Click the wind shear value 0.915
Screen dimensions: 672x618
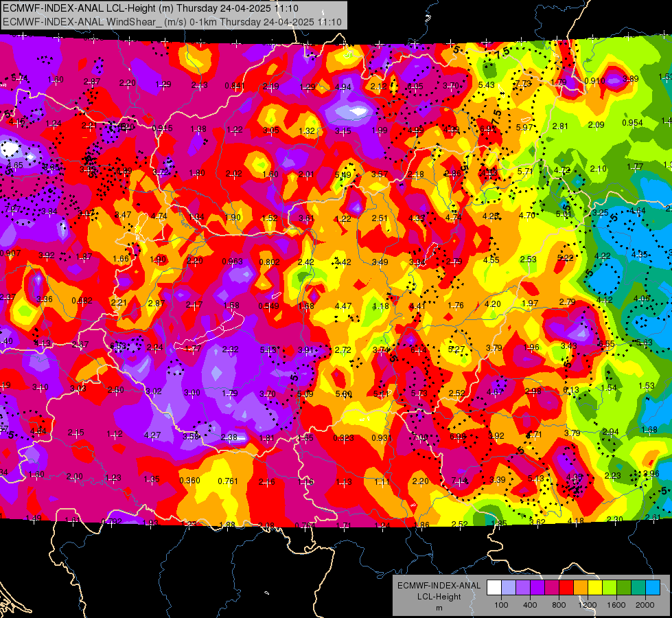pos(163,128)
